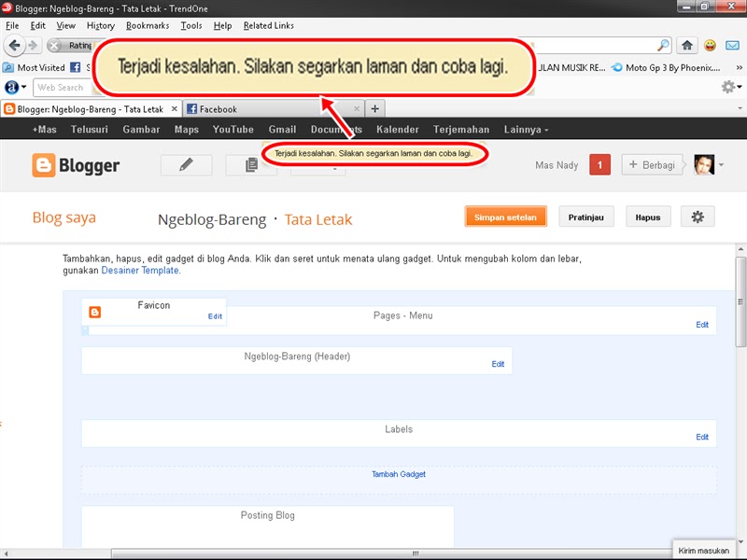Screen dimensions: 747x560
Task: Edit the Favicon gadget
Action: point(215,315)
